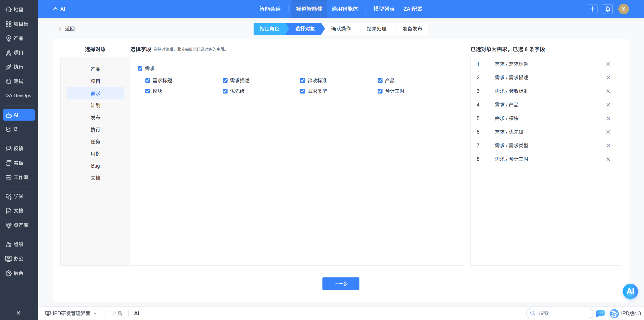Click the 下一步 button
Image resolution: width=644 pixels, height=320 pixels.
point(341,283)
